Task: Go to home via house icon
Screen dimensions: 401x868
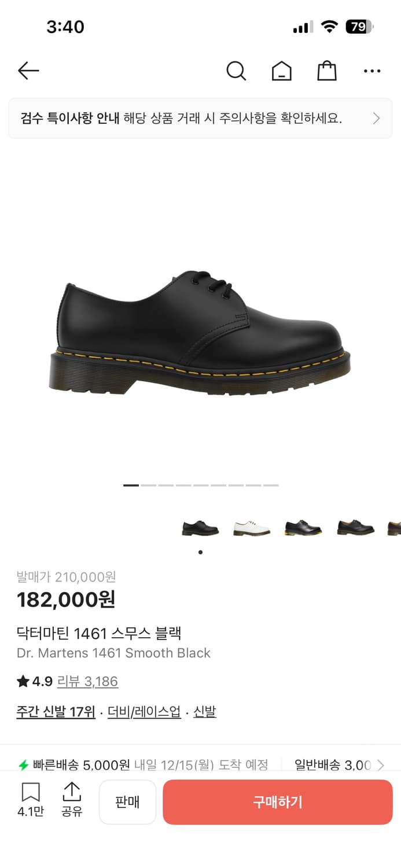Action: (x=282, y=71)
